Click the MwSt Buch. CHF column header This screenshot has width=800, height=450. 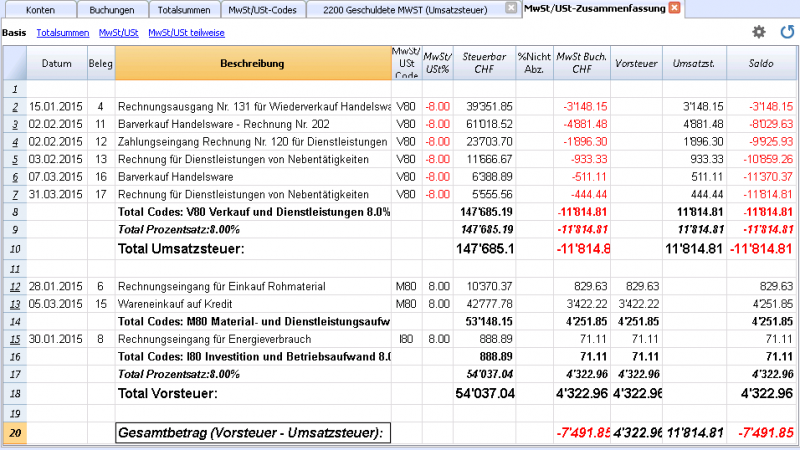click(x=582, y=63)
